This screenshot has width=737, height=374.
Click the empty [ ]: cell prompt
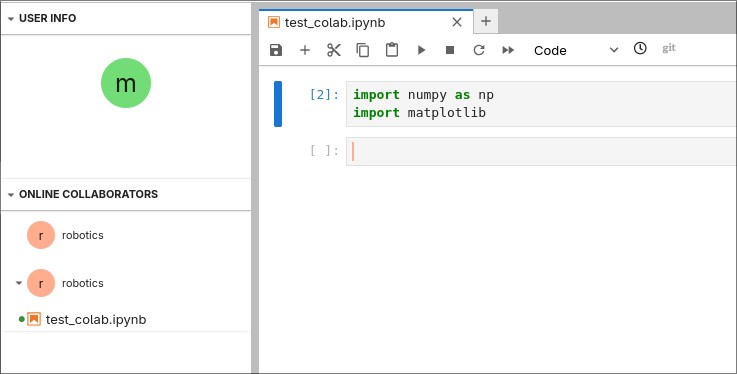coord(324,151)
